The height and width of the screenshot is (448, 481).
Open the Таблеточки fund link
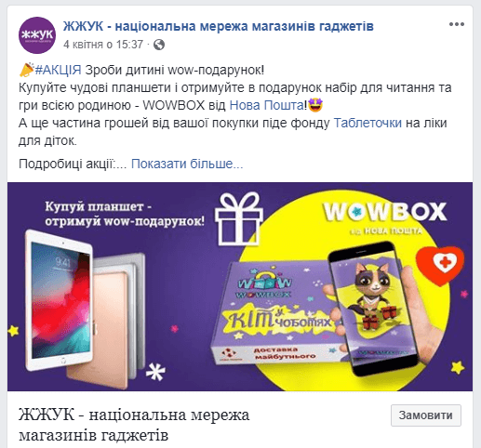(x=367, y=123)
